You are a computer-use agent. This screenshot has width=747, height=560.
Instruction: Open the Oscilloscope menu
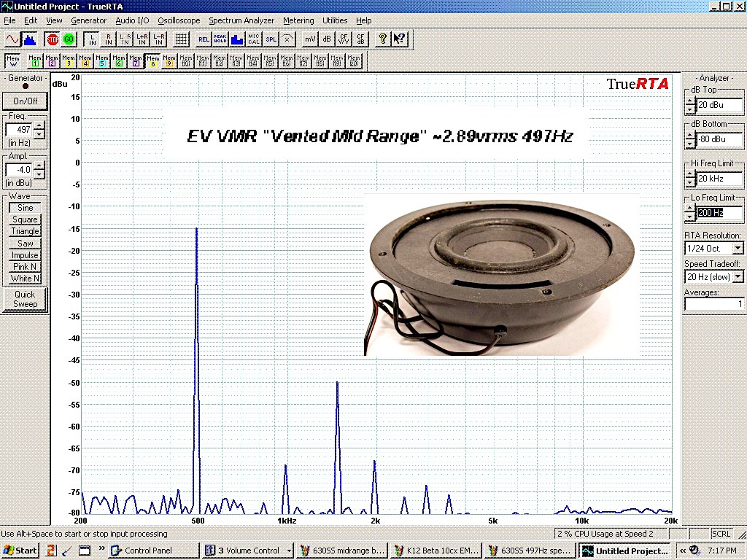[x=179, y=20]
